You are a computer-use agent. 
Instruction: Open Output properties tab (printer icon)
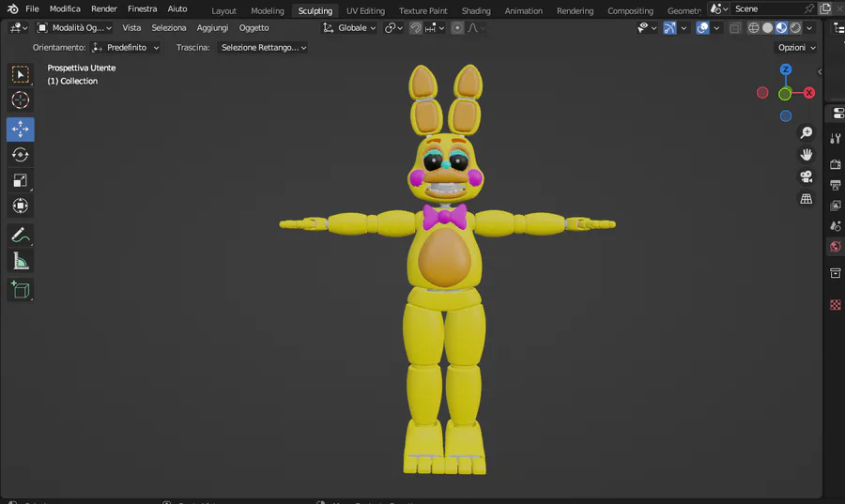coord(836,185)
